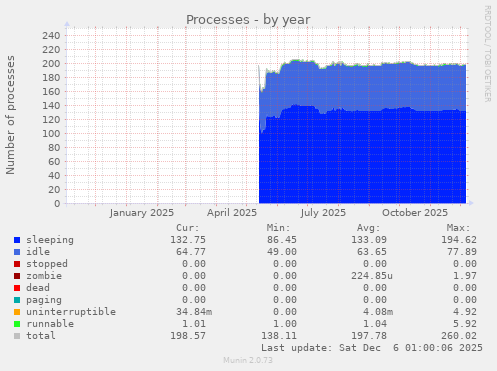This screenshot has width=497, height=371.
Task: Click the 'Cur:' column header
Action: click(x=188, y=228)
